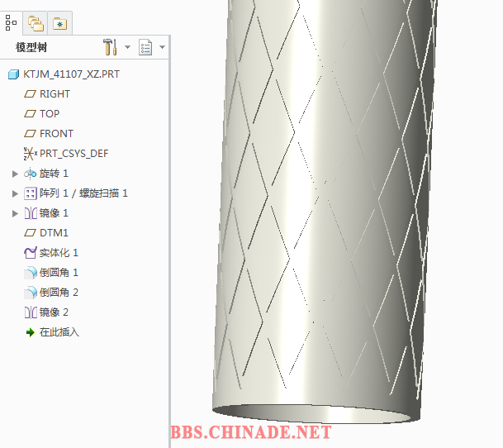This screenshot has height=448, width=503.
Task: Expand the 镜像 1 feature
Action: pyautogui.click(x=15, y=213)
